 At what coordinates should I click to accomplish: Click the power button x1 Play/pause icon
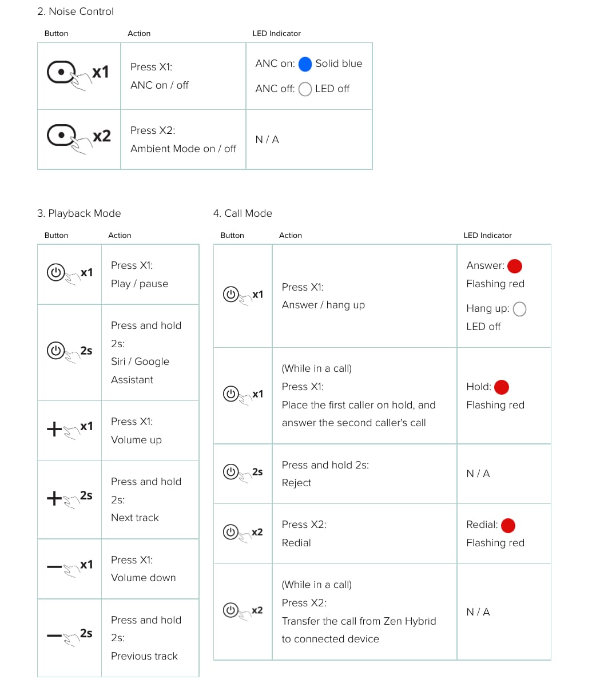(70, 273)
